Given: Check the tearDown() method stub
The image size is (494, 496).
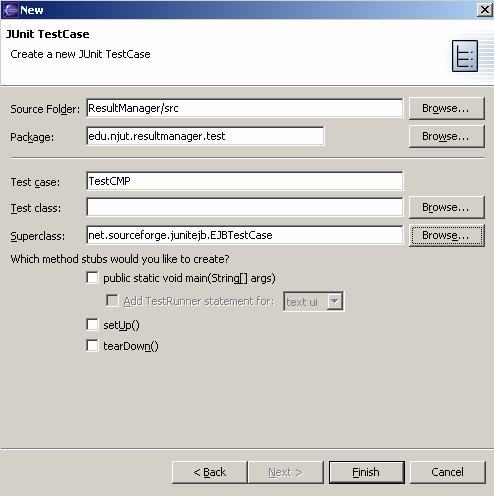Looking at the screenshot, I should pyautogui.click(x=92, y=345).
